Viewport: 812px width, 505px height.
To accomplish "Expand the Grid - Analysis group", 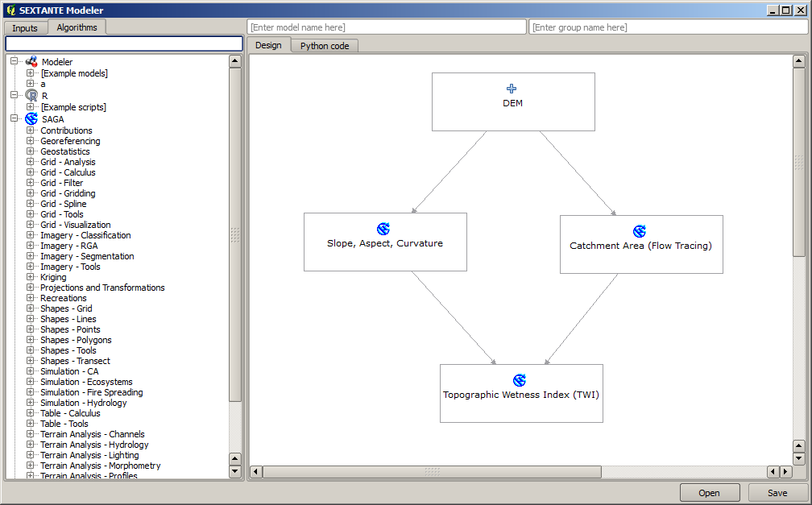I will 31,162.
